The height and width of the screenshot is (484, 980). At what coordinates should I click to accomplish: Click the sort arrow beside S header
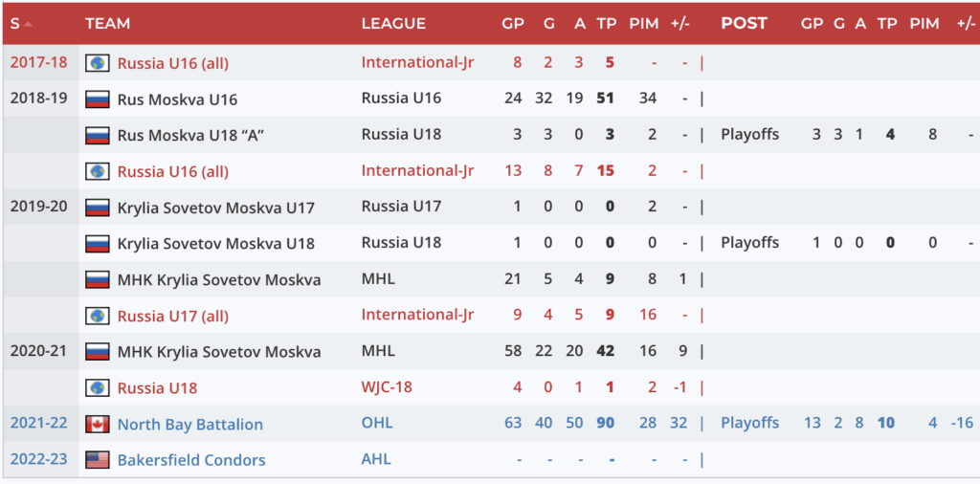pos(29,23)
